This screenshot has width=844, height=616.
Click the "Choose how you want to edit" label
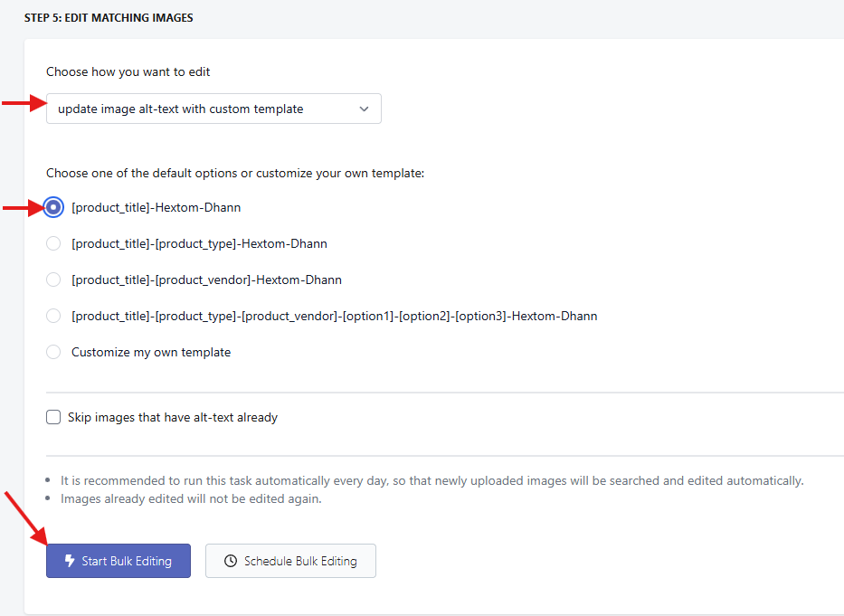tap(128, 71)
